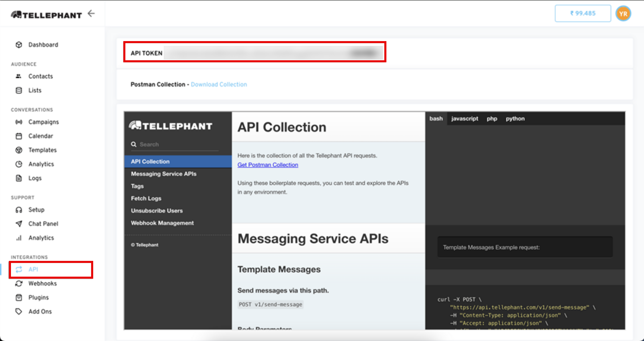Click the Template Messages Example request box
644x341 pixels.
525,247
